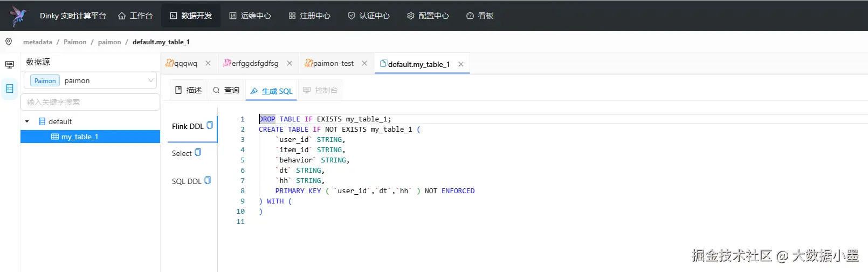The image size is (868, 272).
Task: Open the 控制台 console tab
Action: (320, 90)
